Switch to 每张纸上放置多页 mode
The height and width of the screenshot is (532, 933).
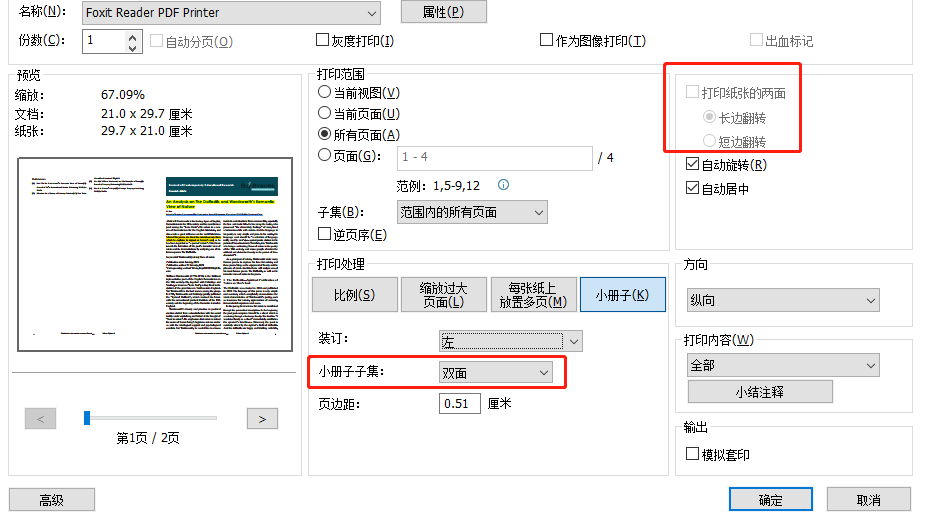(x=529, y=295)
